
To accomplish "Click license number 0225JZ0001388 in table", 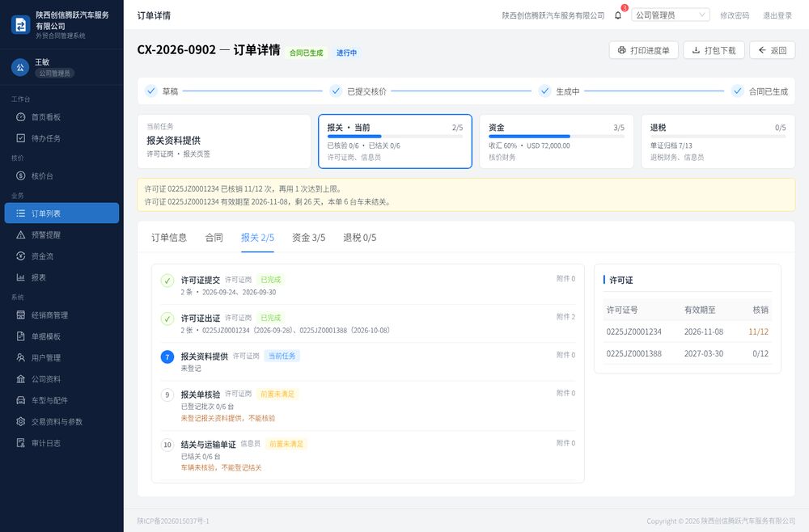I will click(633, 353).
